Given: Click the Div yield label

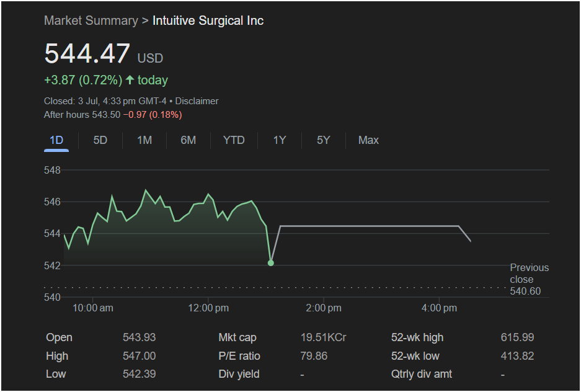Looking at the screenshot, I should [x=239, y=374].
